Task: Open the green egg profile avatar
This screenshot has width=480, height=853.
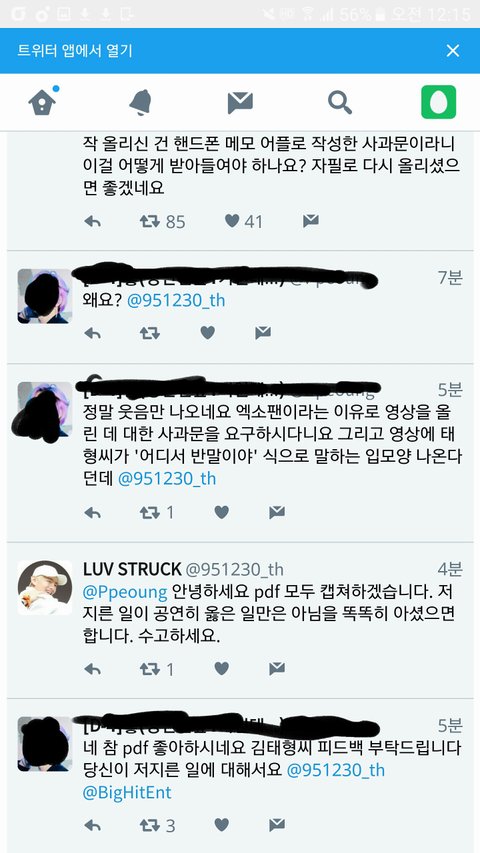Action: [x=439, y=102]
